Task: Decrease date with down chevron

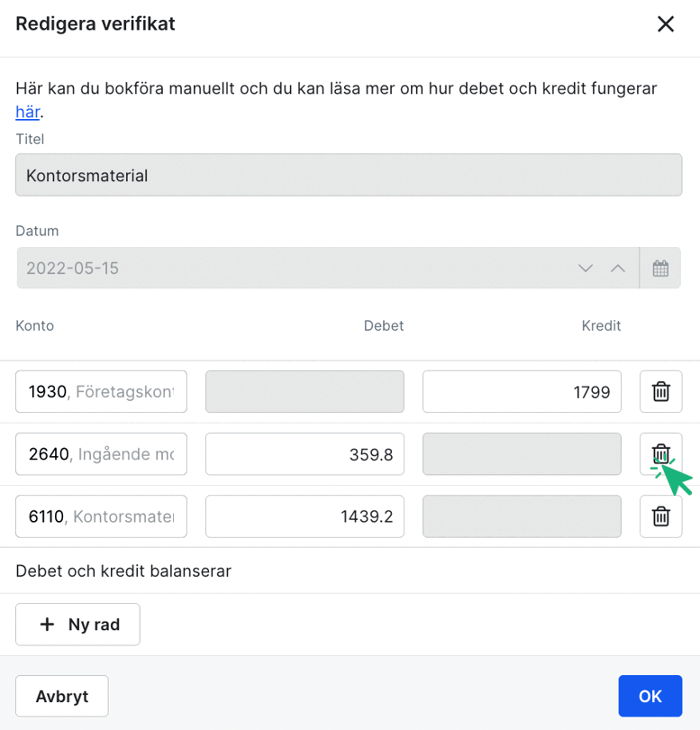Action: tap(586, 269)
